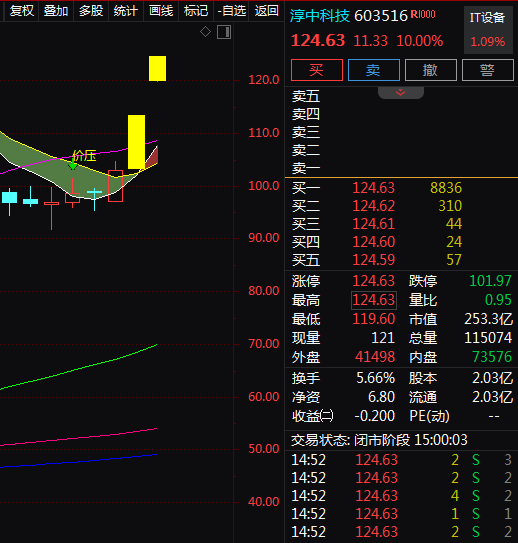This screenshot has width=518, height=543.
Task: Open the 标记 mark option
Action: click(x=196, y=11)
